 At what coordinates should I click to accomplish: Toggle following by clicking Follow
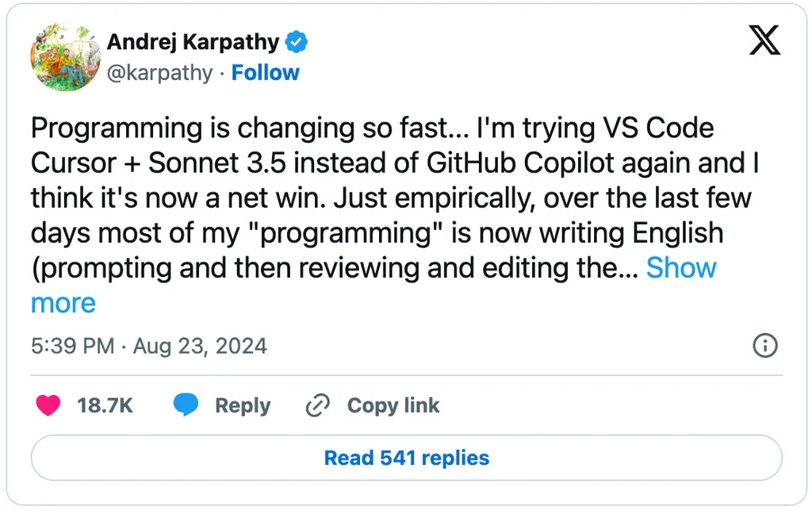pyautogui.click(x=266, y=72)
